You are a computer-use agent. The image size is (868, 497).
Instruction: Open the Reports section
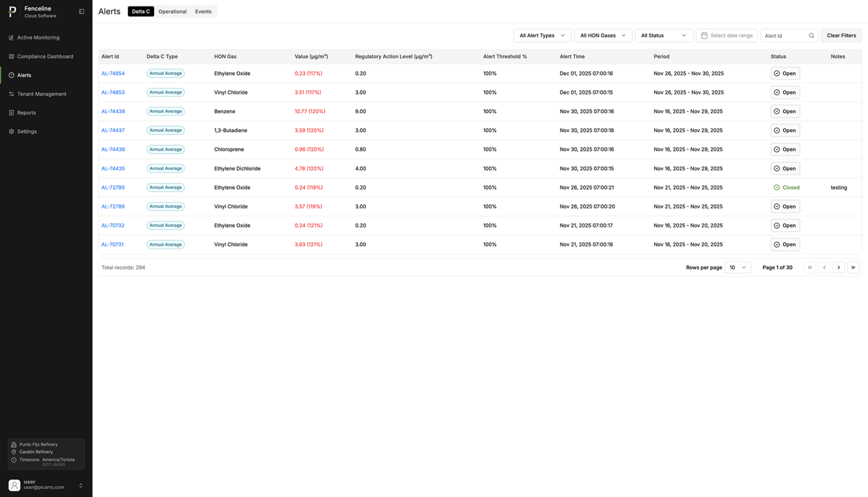click(x=26, y=113)
